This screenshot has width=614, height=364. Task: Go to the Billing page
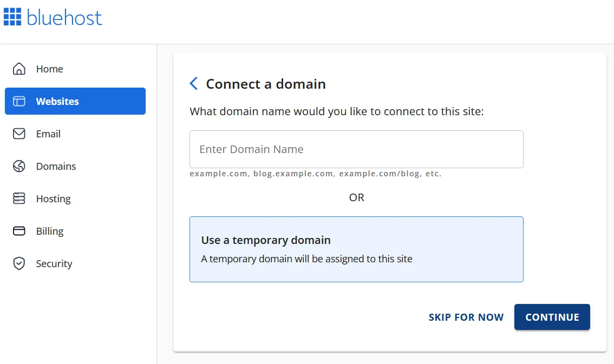pyautogui.click(x=50, y=231)
